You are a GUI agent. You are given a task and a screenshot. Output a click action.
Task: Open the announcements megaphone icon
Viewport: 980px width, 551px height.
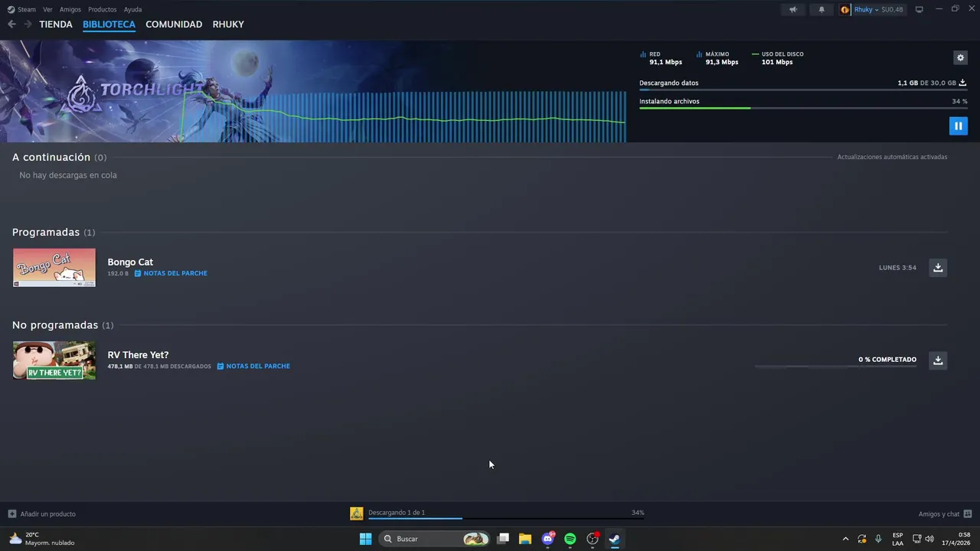[793, 9]
